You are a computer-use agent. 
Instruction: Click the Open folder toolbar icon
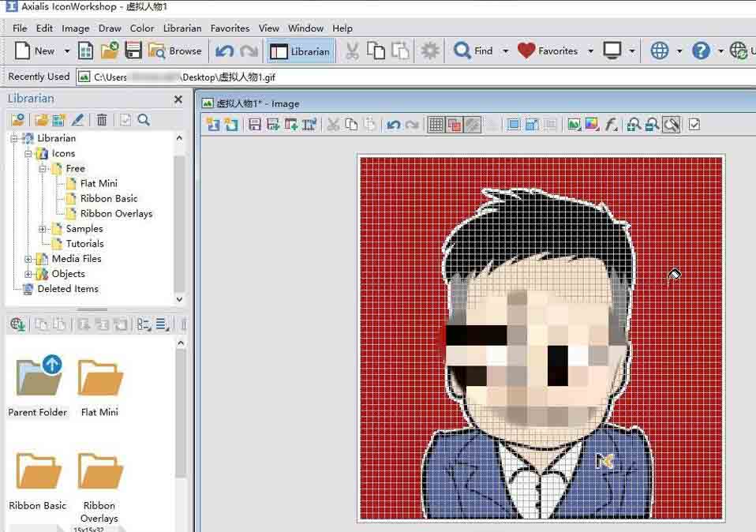110,51
